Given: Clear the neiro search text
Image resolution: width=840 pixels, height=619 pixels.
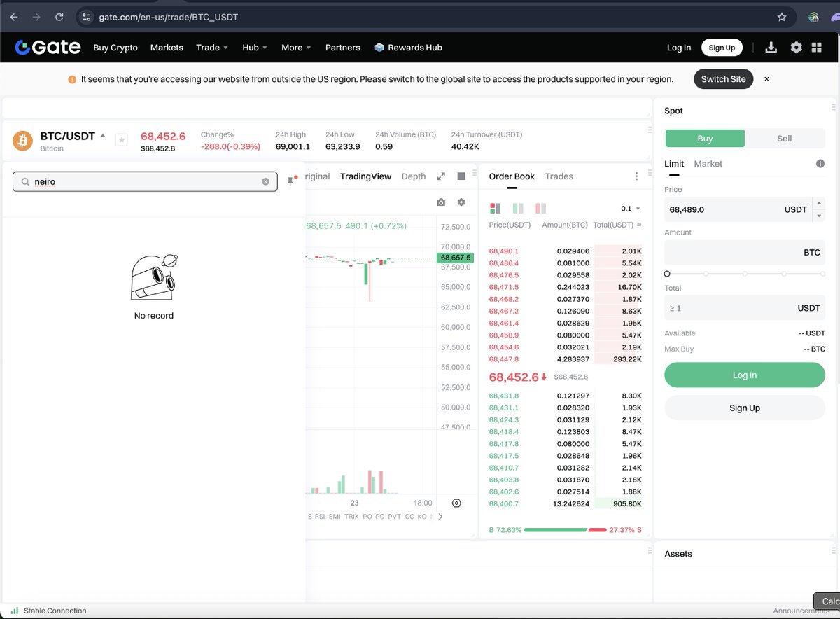Looking at the screenshot, I should [x=265, y=181].
